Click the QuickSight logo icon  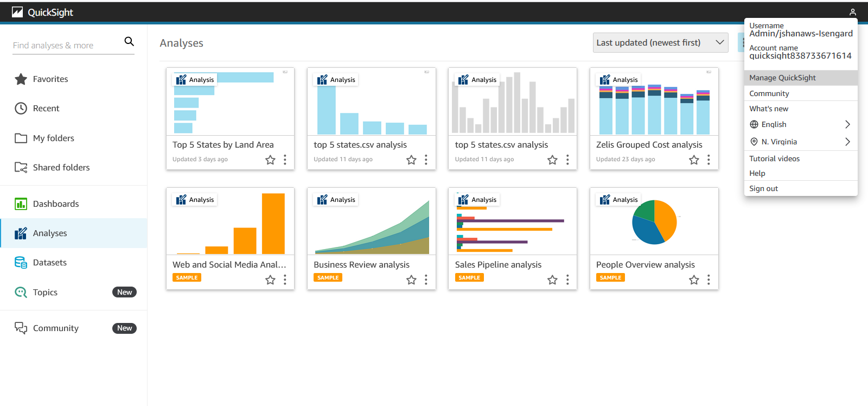click(17, 12)
